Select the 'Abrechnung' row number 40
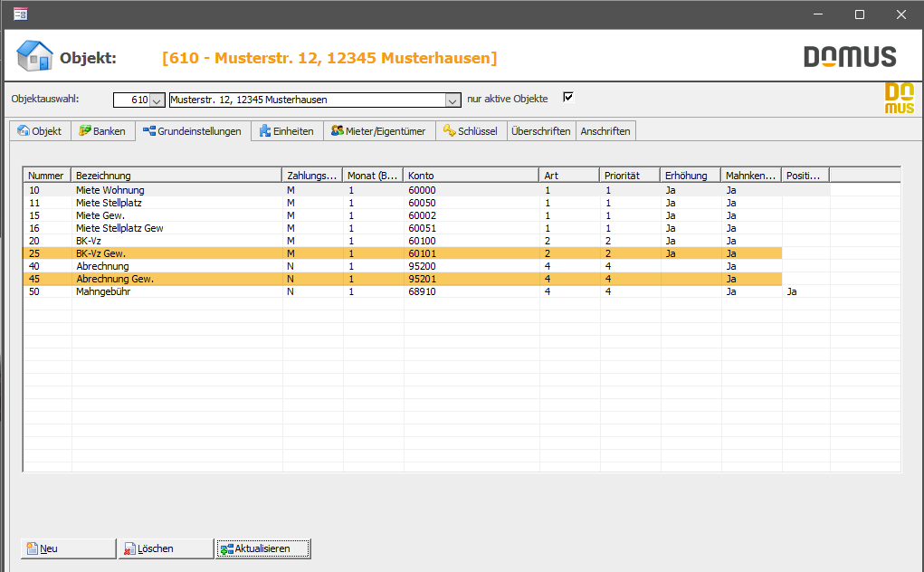 426,266
